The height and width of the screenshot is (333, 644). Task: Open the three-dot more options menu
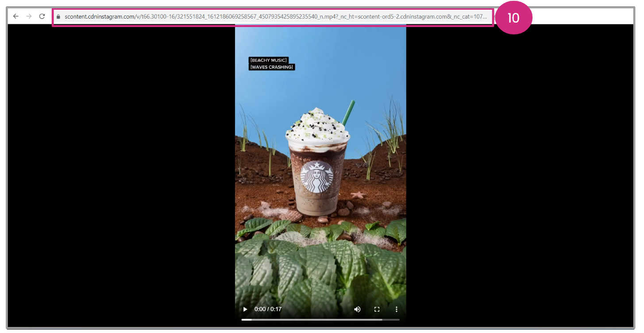click(397, 309)
